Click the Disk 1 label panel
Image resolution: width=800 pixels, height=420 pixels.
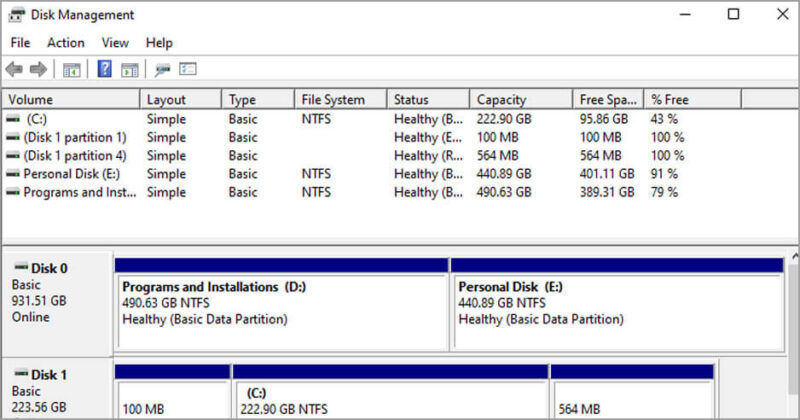point(57,389)
